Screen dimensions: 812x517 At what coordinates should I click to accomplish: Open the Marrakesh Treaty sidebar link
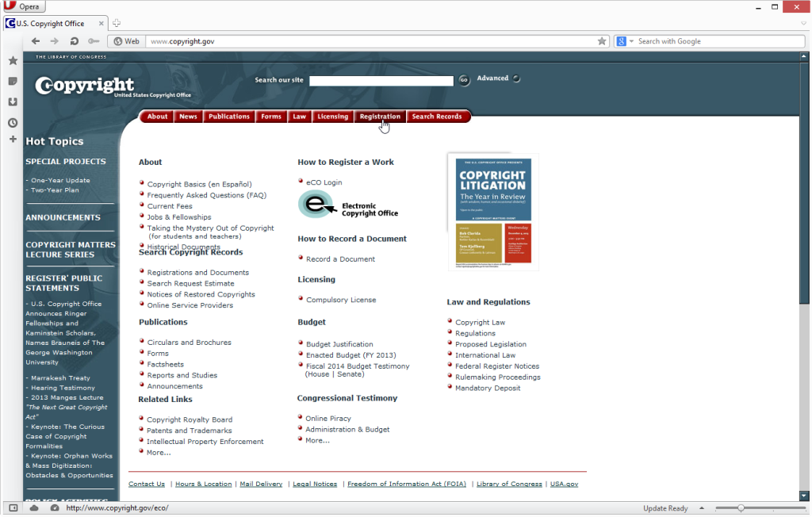tap(60, 378)
